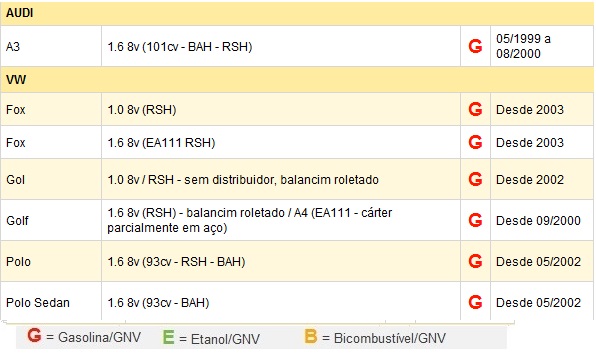Select the AUDI brand header row
This screenshot has width=596, height=361.
pyautogui.click(x=297, y=13)
